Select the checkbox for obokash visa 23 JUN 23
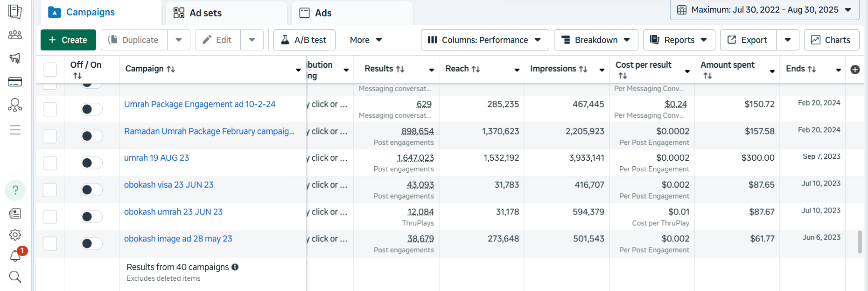 tap(50, 190)
